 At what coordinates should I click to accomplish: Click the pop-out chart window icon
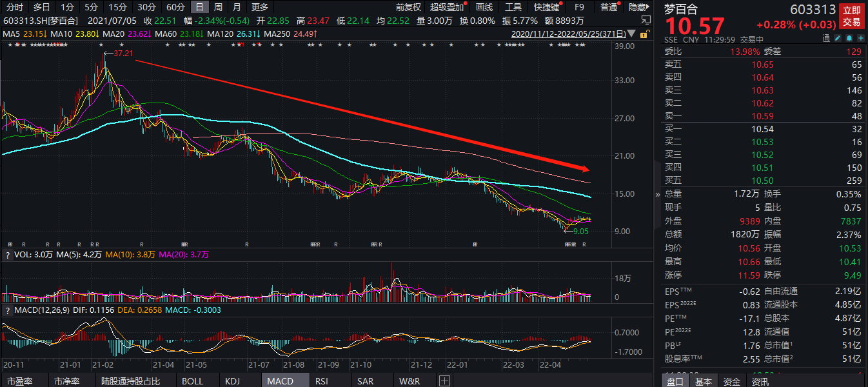tap(647, 21)
